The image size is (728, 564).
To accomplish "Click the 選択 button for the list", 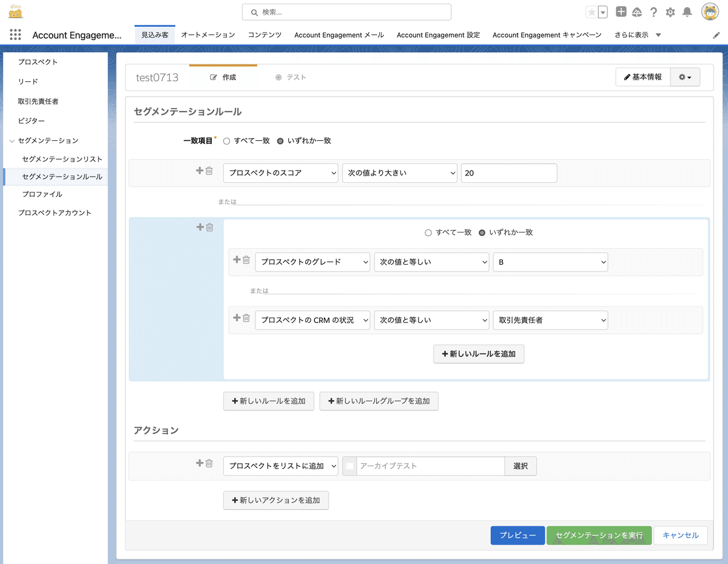I will pos(521,466).
